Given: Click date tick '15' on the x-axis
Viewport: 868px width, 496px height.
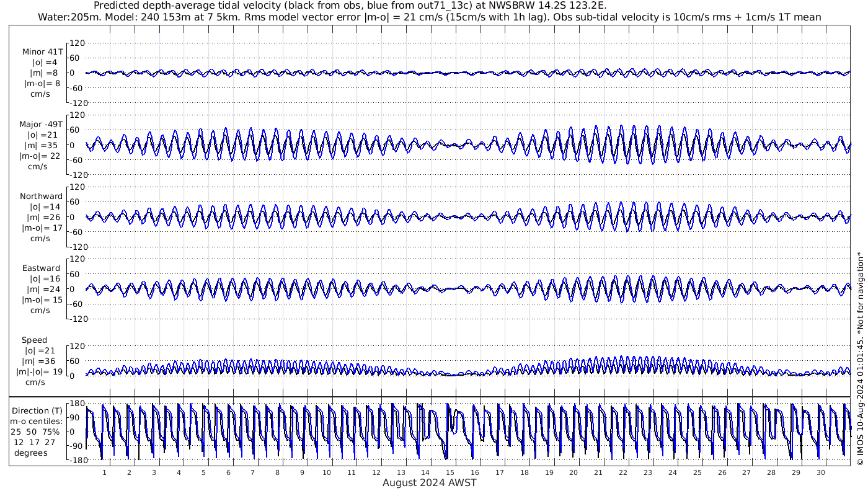Looking at the screenshot, I should point(451,472).
